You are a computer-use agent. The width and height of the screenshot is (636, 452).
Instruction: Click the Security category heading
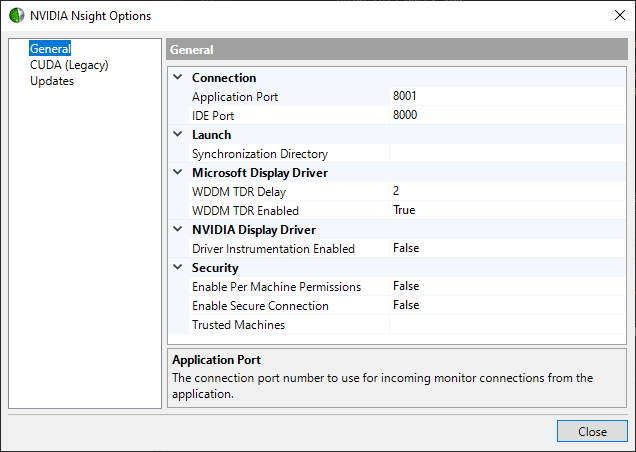click(215, 268)
